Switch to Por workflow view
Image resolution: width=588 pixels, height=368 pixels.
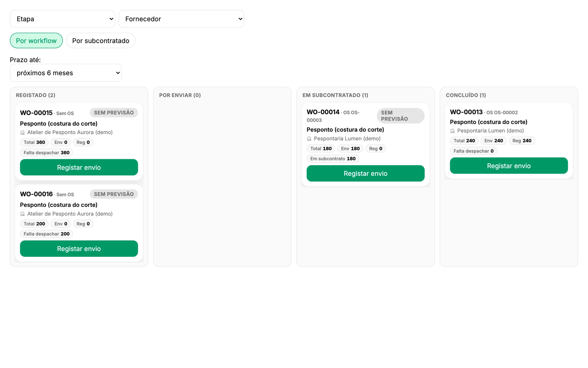36,41
